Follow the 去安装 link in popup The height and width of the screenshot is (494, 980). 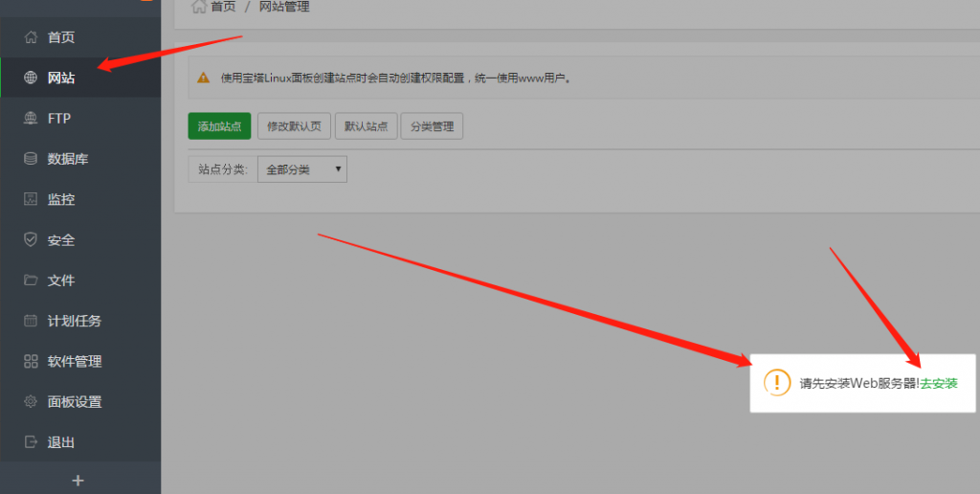click(939, 383)
